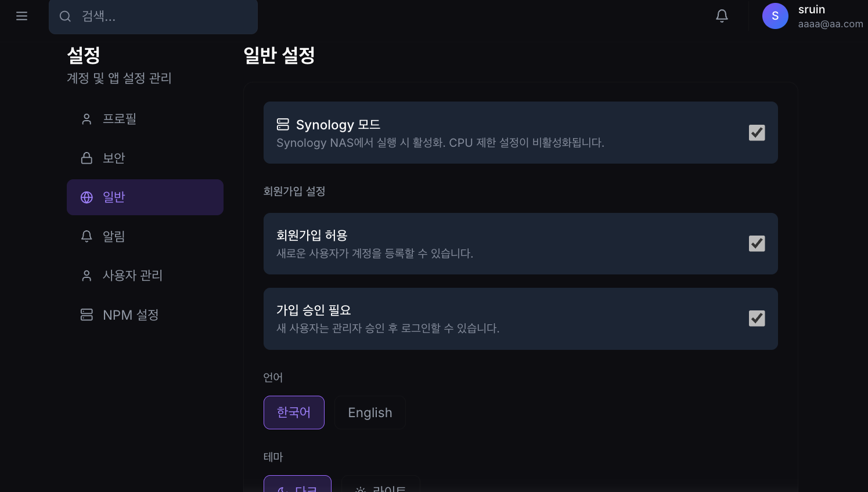Image resolution: width=868 pixels, height=492 pixels.
Task: Open notifications via top bell icon
Action: point(722,16)
